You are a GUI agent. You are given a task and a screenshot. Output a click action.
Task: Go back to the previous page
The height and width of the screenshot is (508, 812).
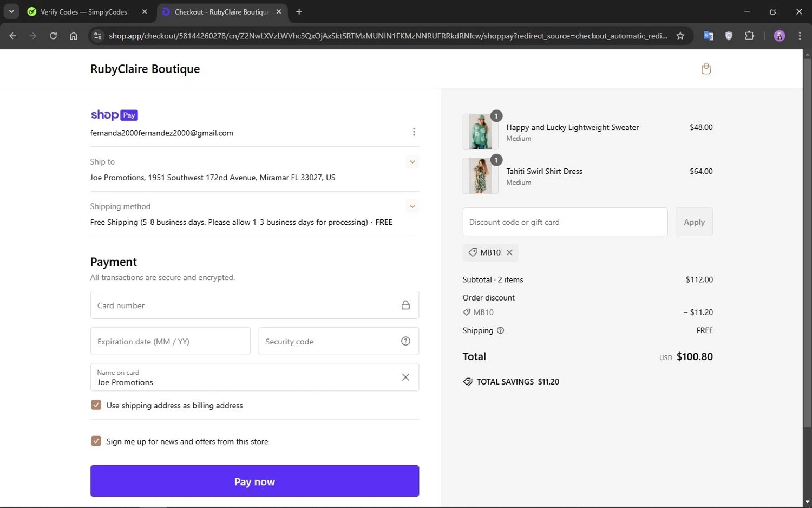coord(13,36)
